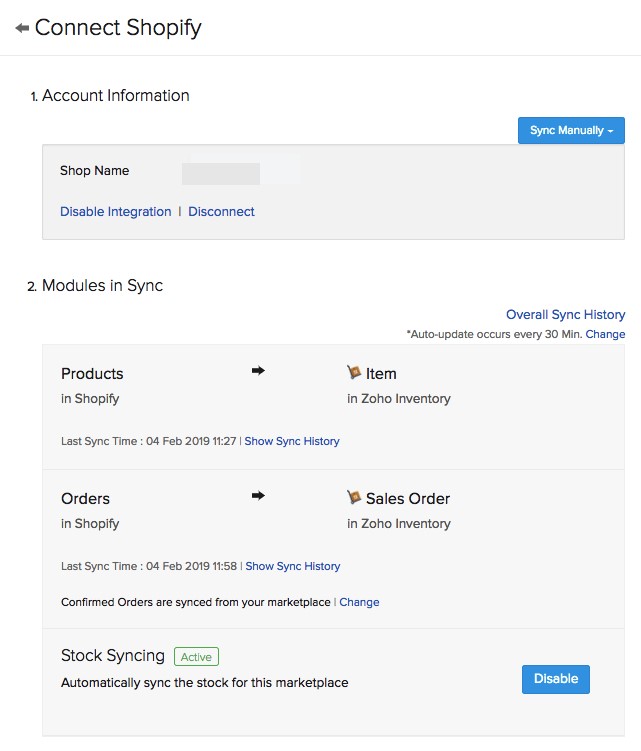This screenshot has width=641, height=751.
Task: Click the Sales Order module icon
Action: pos(354,497)
